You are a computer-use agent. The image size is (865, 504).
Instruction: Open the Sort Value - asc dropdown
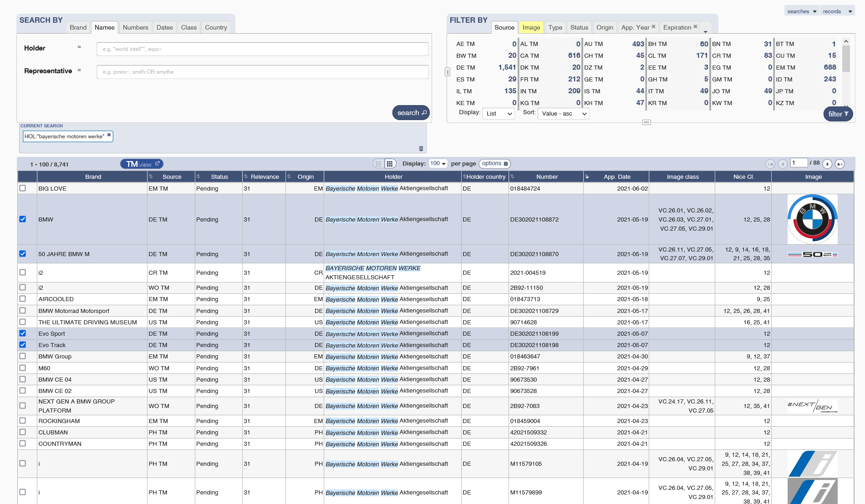click(x=564, y=114)
